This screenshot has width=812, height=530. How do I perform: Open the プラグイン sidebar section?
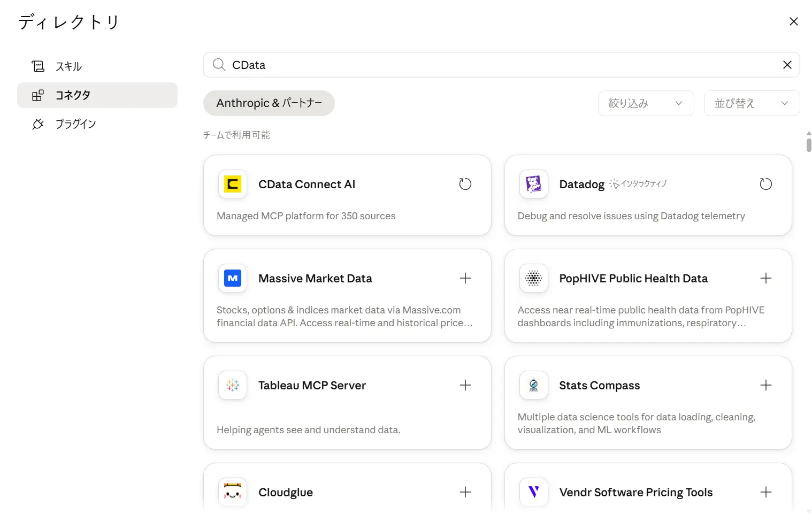97,124
